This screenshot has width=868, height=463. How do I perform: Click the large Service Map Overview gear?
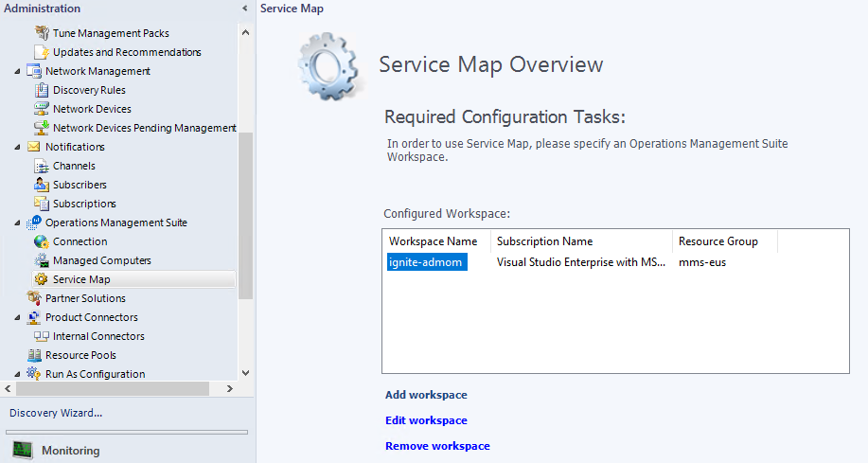tap(330, 66)
